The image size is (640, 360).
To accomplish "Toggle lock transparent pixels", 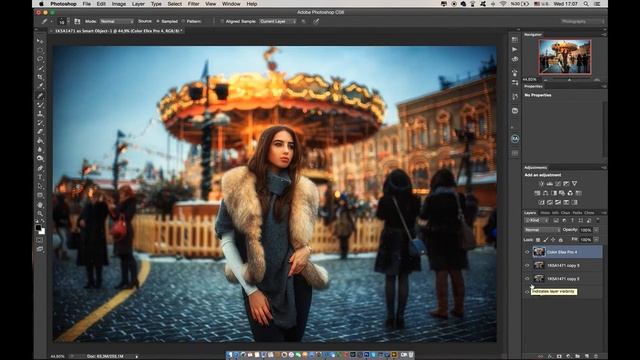I will coord(538,240).
